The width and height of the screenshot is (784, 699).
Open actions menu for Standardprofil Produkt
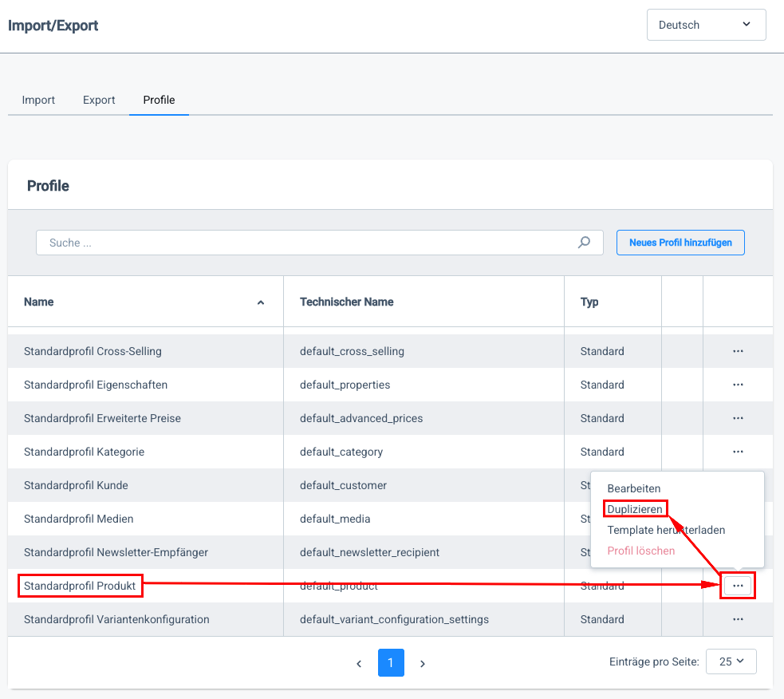[738, 586]
